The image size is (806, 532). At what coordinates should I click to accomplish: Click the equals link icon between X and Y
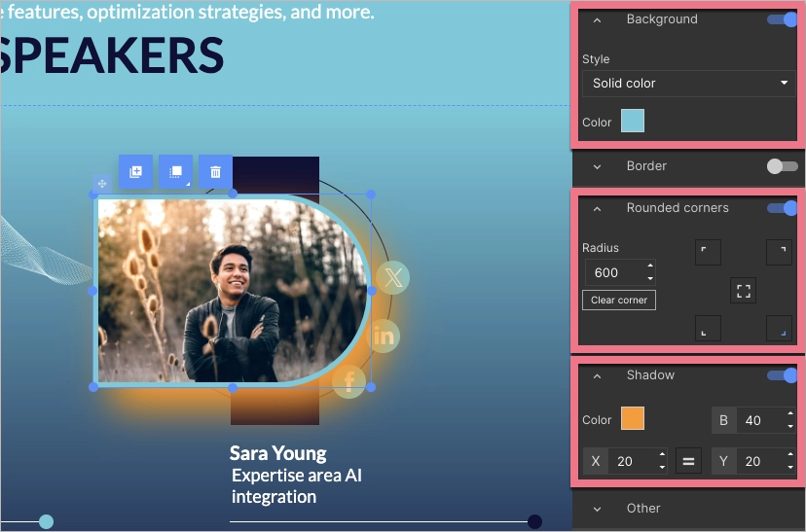688,461
